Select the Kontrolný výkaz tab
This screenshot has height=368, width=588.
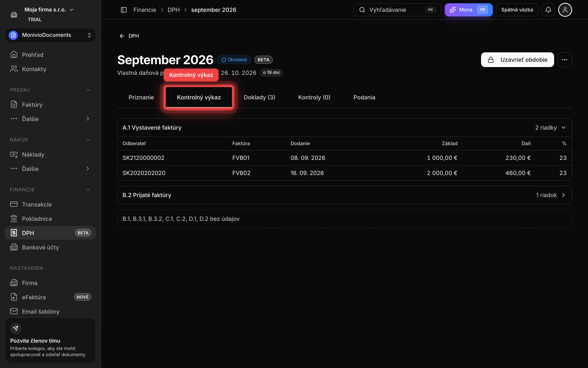(x=199, y=97)
